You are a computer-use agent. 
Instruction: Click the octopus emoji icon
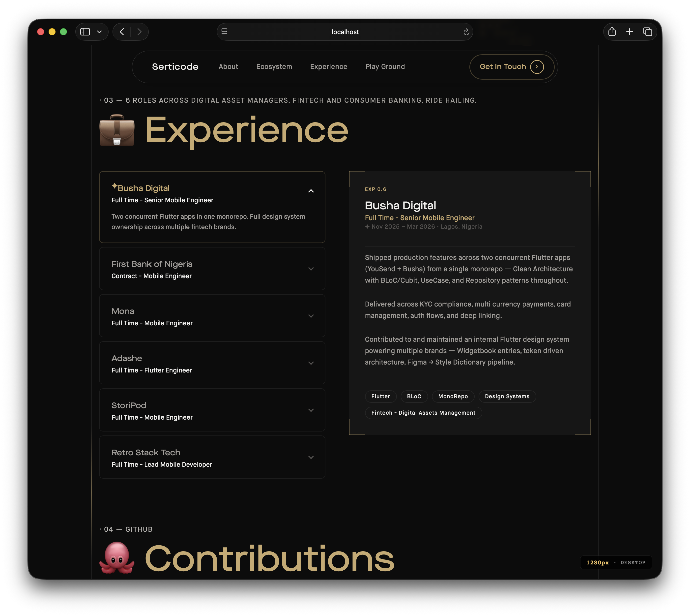point(117,557)
